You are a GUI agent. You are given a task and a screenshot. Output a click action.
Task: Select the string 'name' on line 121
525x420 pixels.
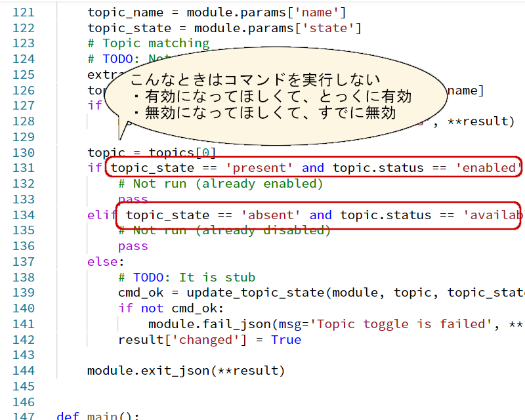[316, 12]
